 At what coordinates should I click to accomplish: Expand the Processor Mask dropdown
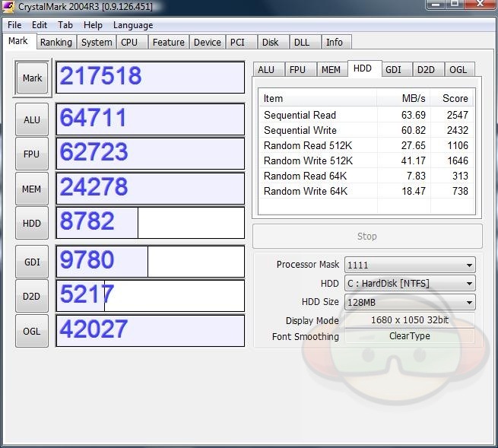tap(469, 265)
